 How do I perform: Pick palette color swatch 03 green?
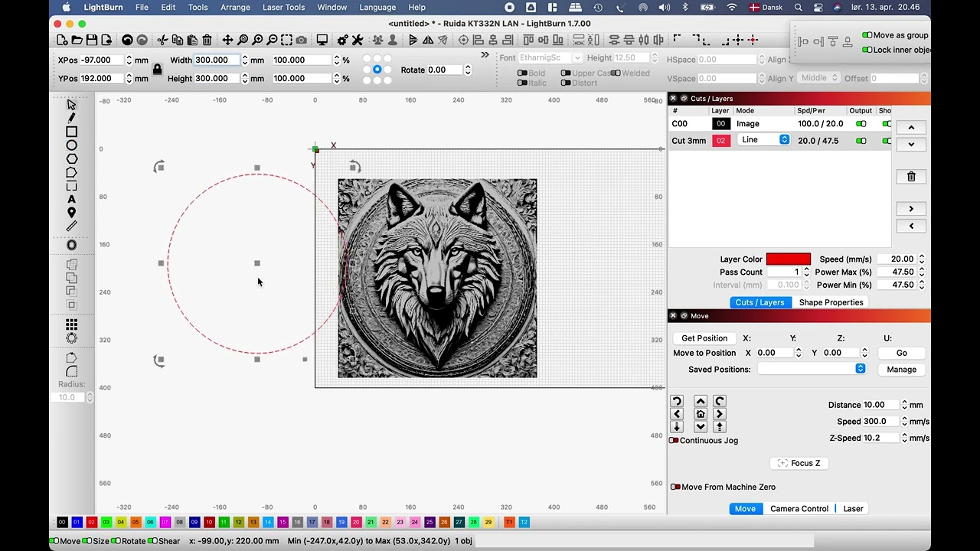pyautogui.click(x=106, y=522)
